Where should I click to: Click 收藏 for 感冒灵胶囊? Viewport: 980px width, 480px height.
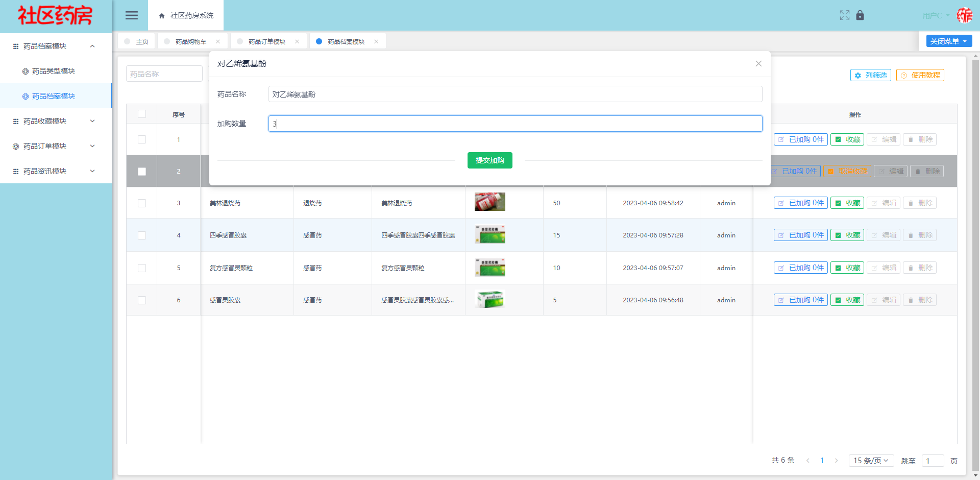pos(847,300)
